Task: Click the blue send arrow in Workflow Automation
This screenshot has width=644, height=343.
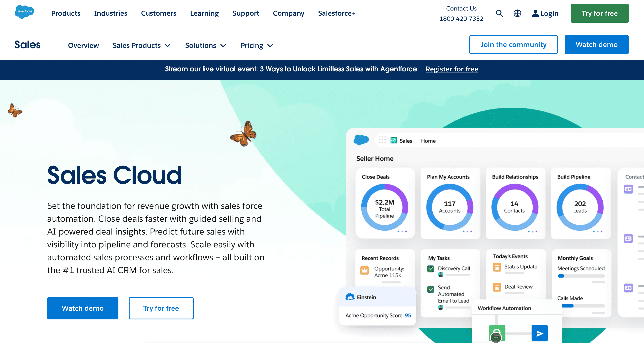Action: coord(540,333)
